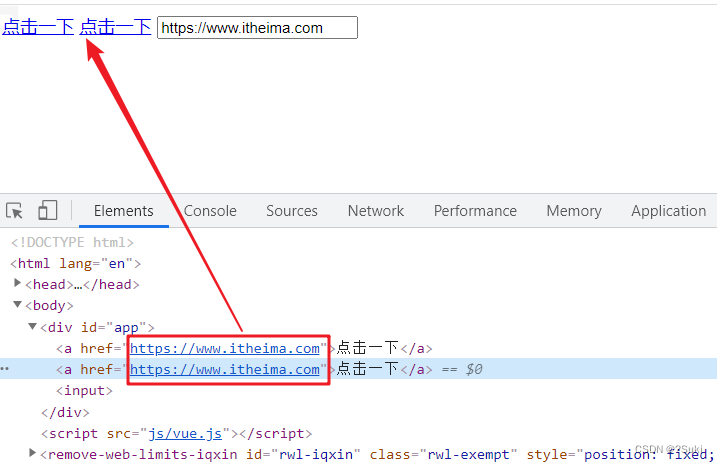The width and height of the screenshot is (717, 463).
Task: Open the js/vue.js script source link
Action: [x=185, y=433]
